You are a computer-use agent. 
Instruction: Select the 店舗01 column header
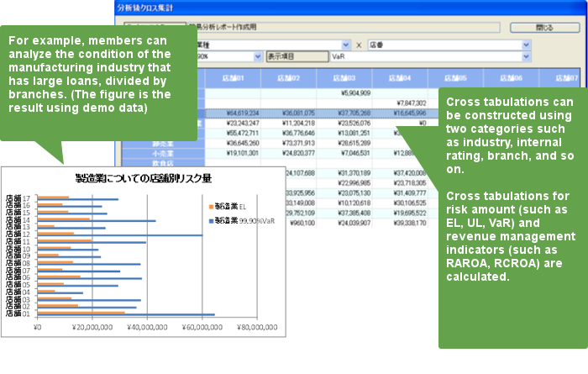(233, 78)
